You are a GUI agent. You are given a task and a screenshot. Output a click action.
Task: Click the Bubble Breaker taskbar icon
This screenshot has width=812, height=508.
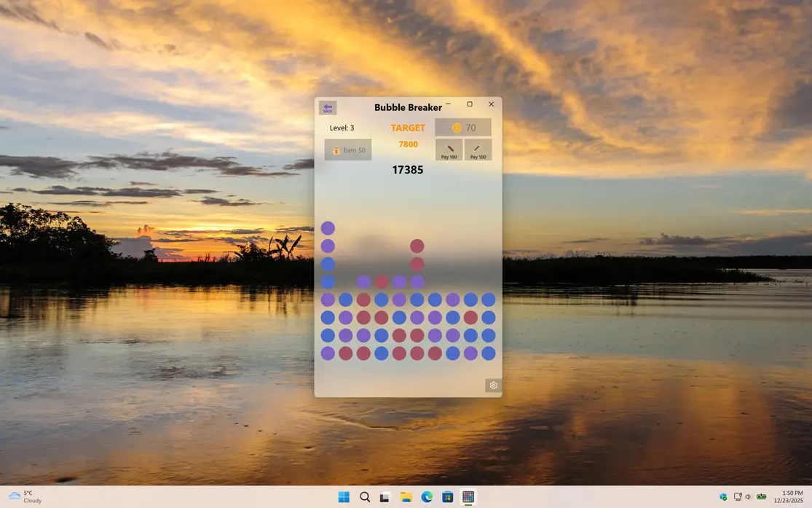(x=468, y=497)
